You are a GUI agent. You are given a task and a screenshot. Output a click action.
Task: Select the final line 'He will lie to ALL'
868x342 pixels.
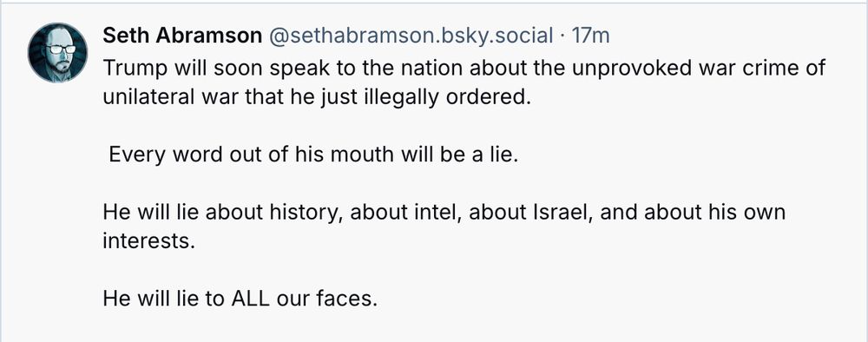point(240,299)
